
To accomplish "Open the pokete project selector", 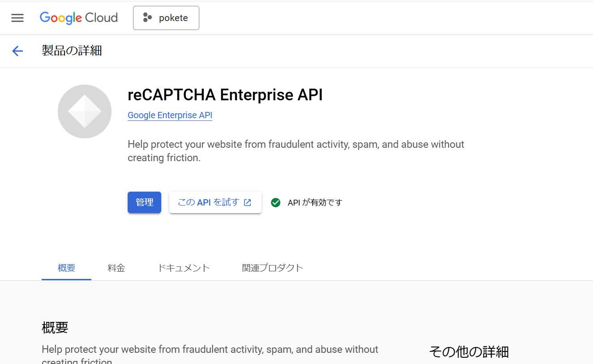I will pos(166,18).
